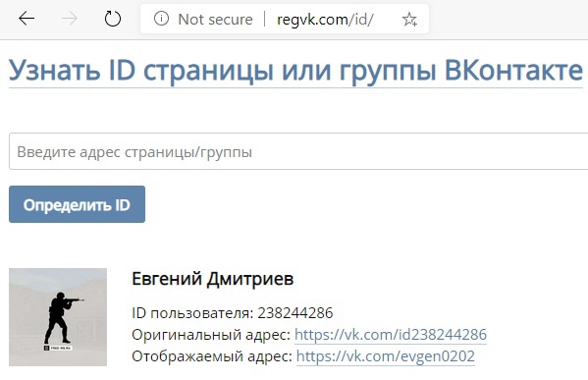Add page to favorites with star icon
The width and height of the screenshot is (588, 380).
pos(409,19)
